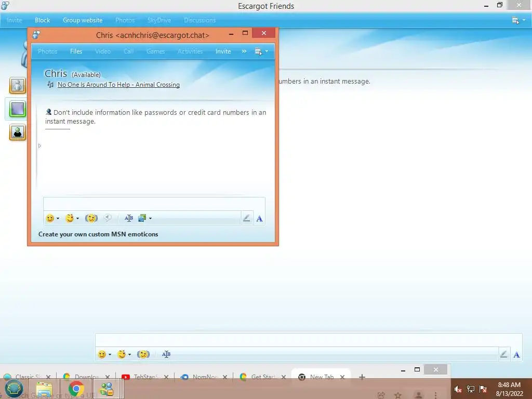Select wink icon in Escargot Friends window

122,354
